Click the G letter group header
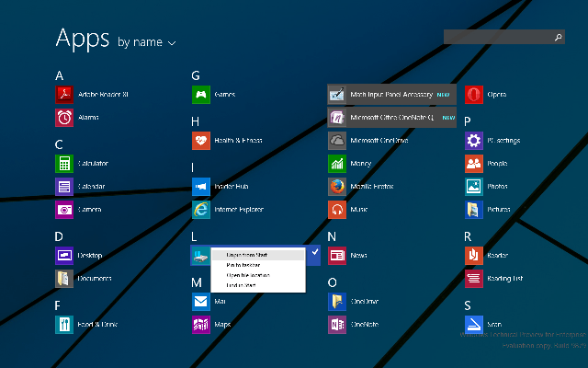The image size is (588, 368). [196, 75]
